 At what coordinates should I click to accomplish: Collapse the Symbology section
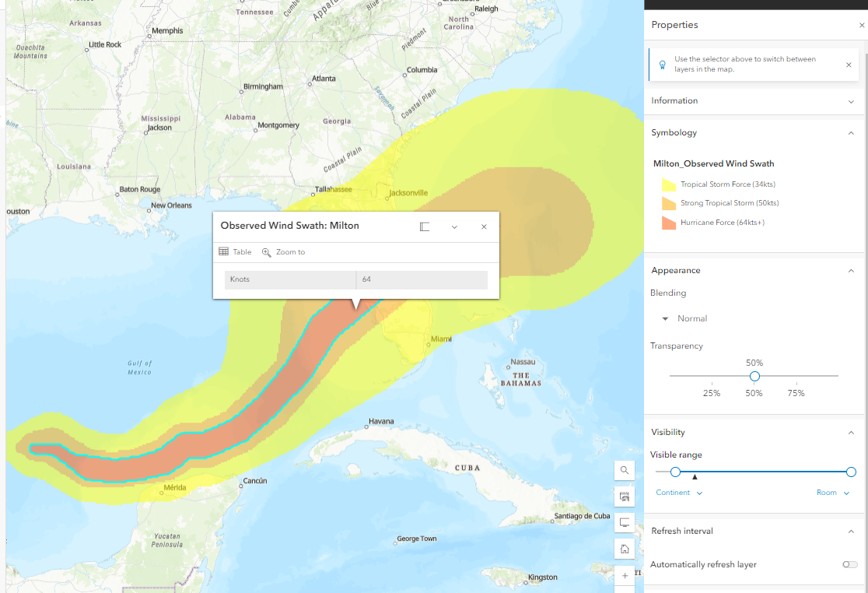(851, 132)
